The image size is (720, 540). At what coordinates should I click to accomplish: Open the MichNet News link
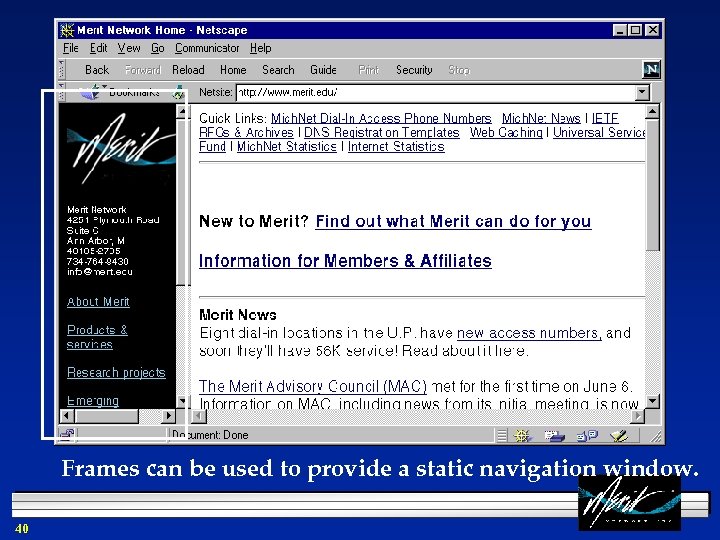(541, 118)
